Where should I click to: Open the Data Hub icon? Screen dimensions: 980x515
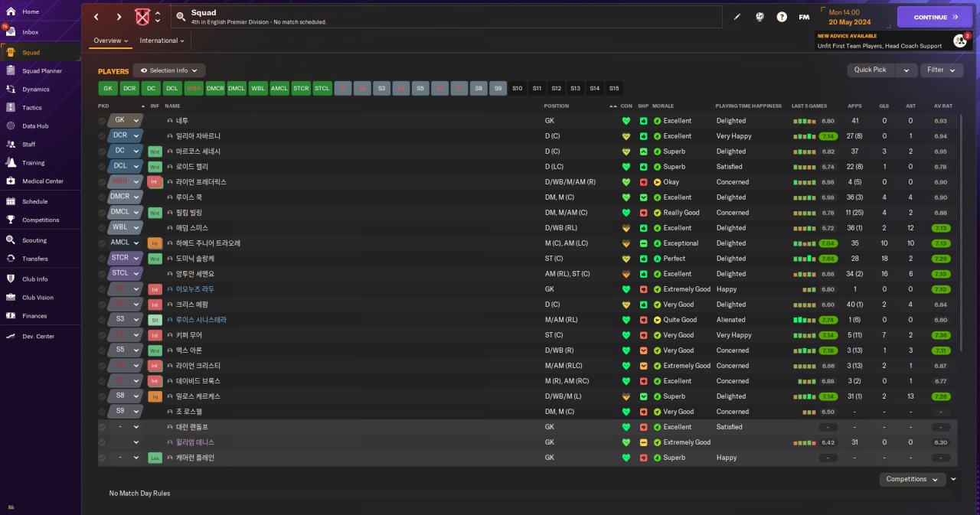pyautogui.click(x=11, y=125)
